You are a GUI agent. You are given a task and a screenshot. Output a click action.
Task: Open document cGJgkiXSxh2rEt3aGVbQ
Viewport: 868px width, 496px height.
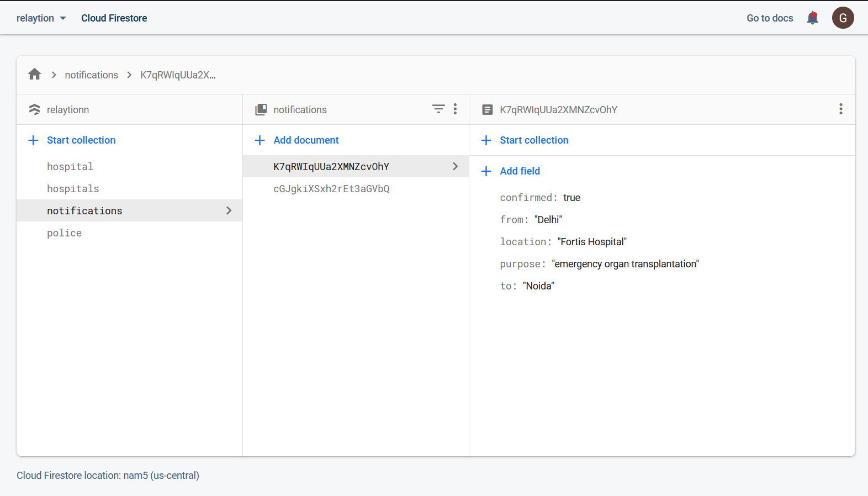331,189
